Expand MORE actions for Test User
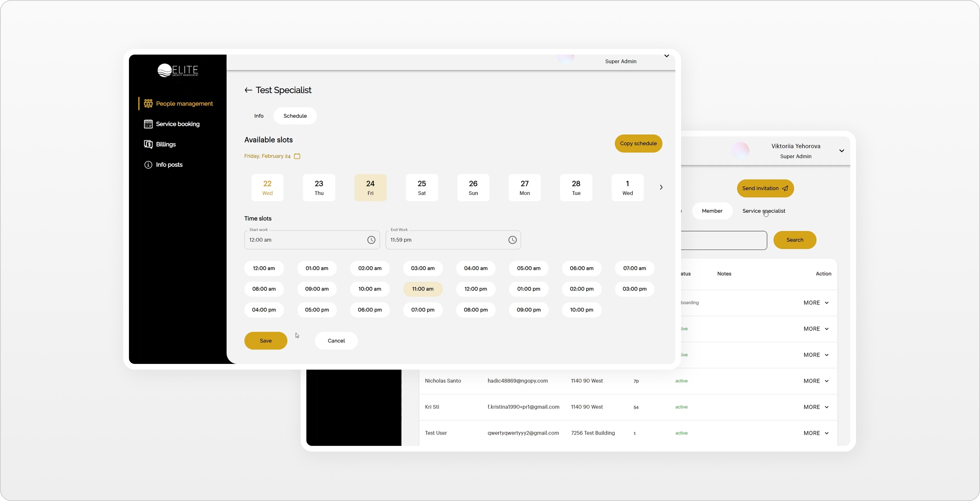The height and width of the screenshot is (501, 980). point(816,433)
